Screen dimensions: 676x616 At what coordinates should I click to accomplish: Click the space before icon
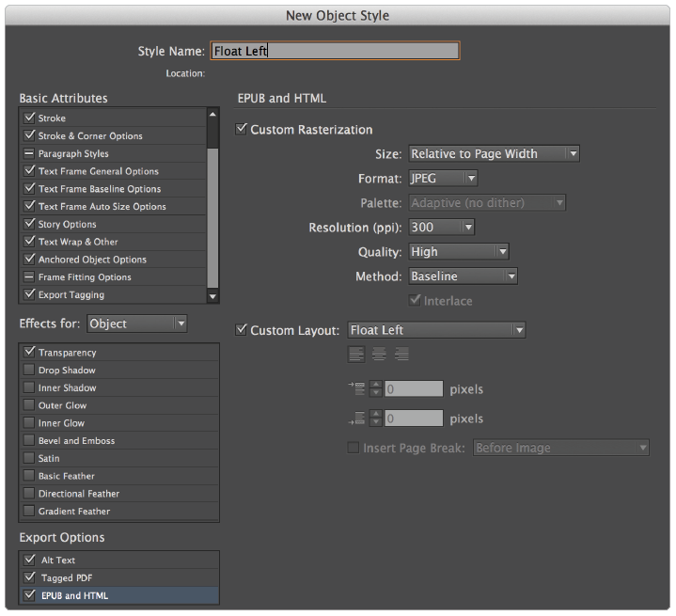(355, 389)
